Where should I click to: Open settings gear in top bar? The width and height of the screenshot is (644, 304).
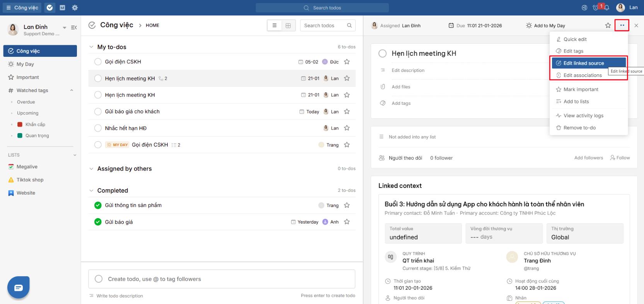pos(75,8)
